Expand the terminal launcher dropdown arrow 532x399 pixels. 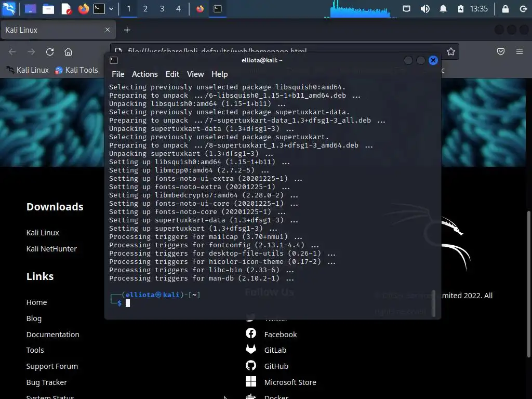coord(111,9)
